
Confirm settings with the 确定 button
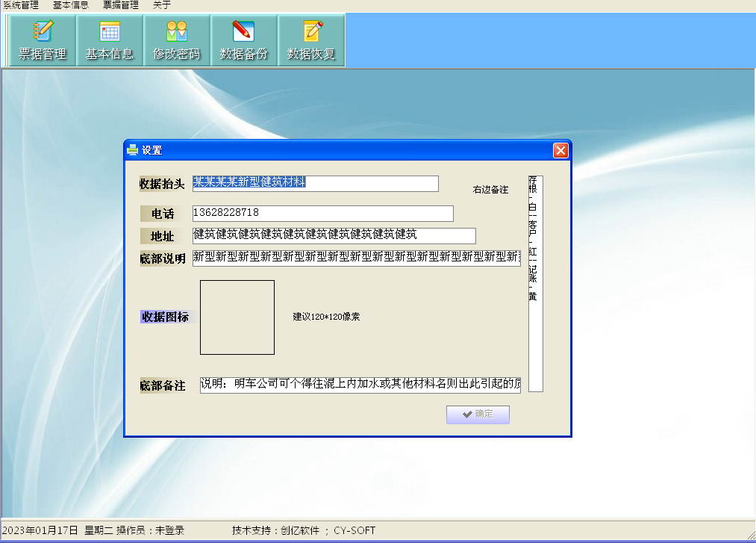pos(478,415)
